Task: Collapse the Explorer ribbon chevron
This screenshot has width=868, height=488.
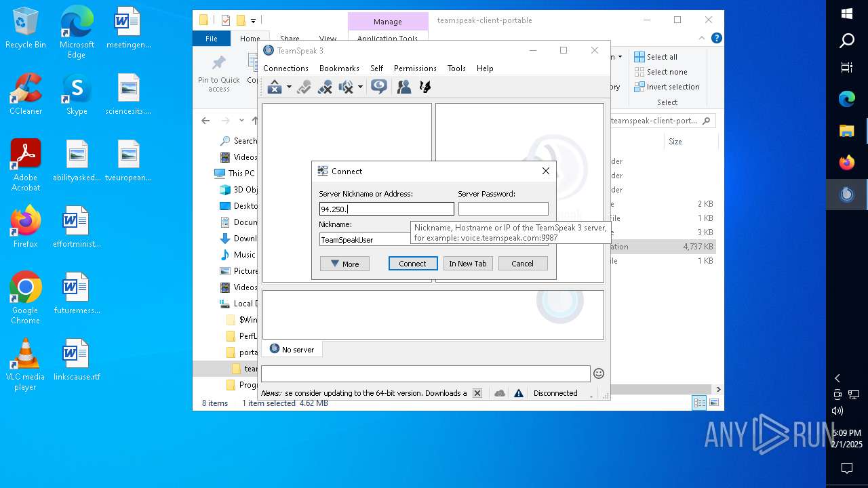Action: click(x=703, y=38)
